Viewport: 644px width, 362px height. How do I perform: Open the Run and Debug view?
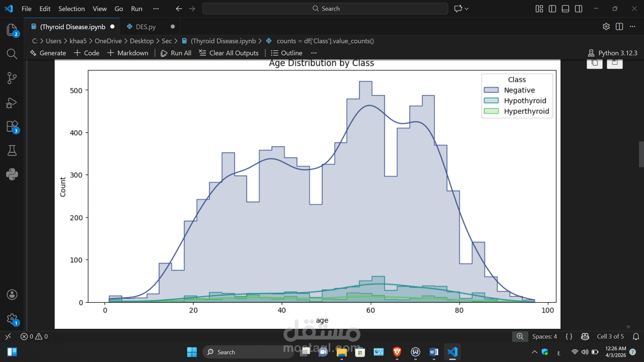pos(12,103)
